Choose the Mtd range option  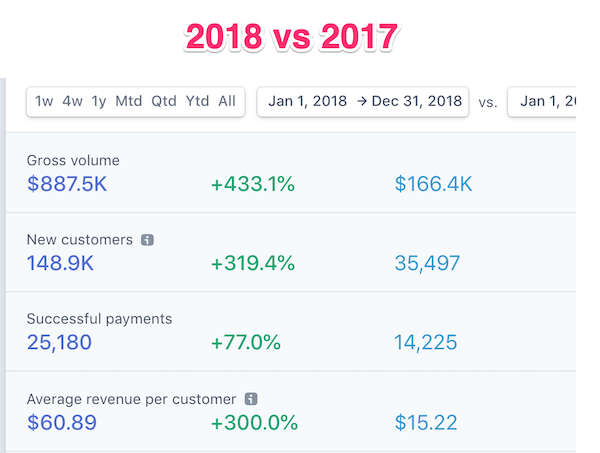tap(129, 101)
